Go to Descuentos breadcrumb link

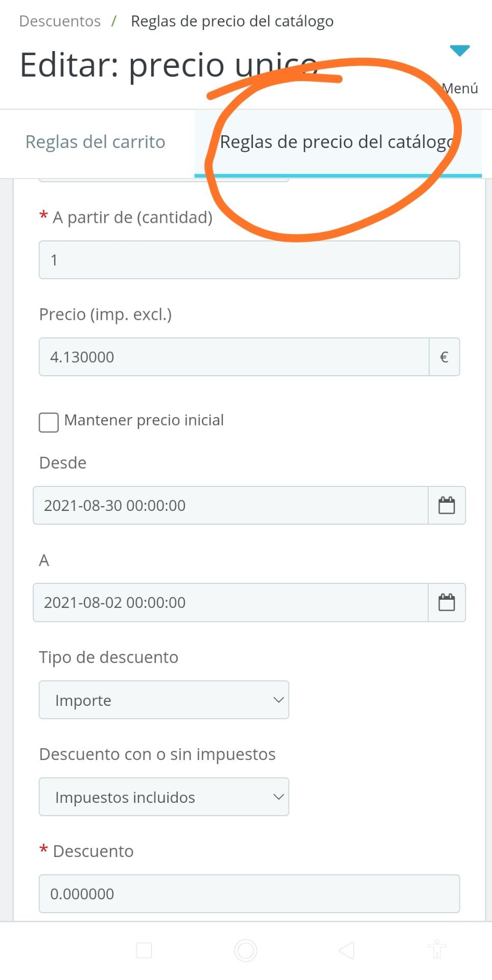(60, 21)
